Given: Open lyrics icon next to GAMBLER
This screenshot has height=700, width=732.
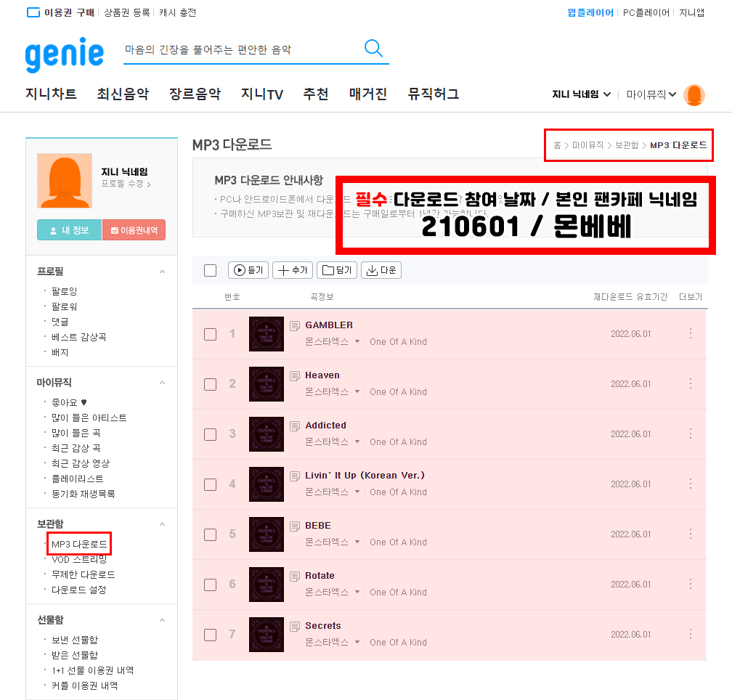Looking at the screenshot, I should pyautogui.click(x=295, y=325).
